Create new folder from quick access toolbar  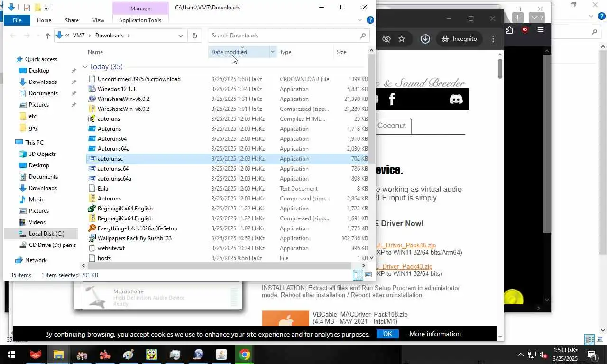click(37, 7)
